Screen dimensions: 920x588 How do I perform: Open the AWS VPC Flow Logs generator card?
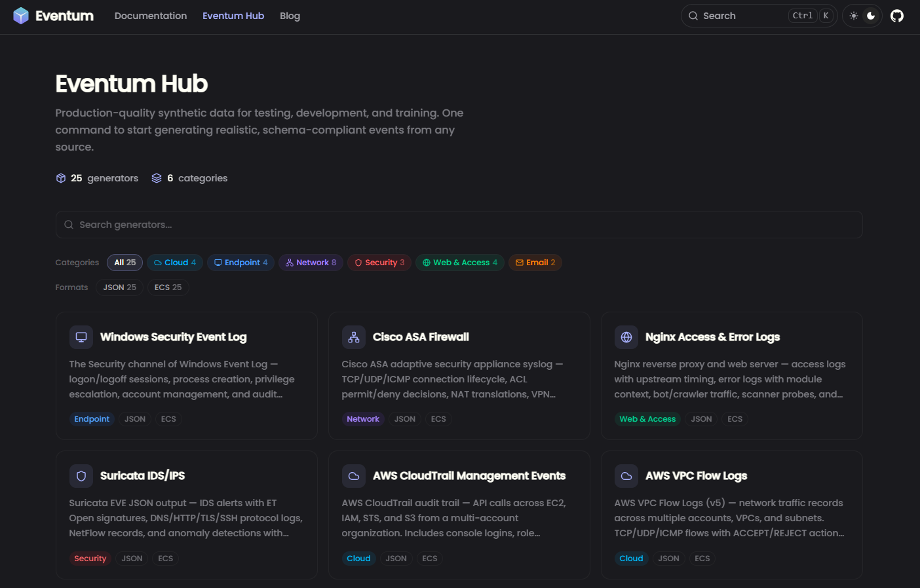731,515
